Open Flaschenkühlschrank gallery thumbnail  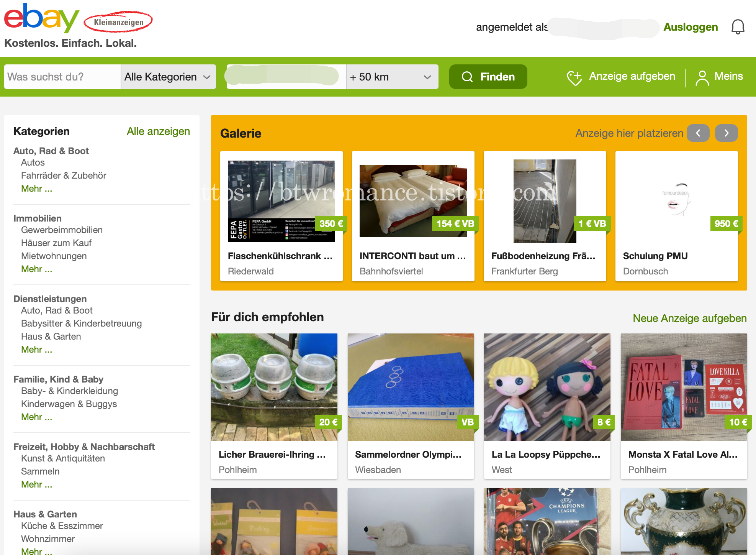[x=281, y=201]
